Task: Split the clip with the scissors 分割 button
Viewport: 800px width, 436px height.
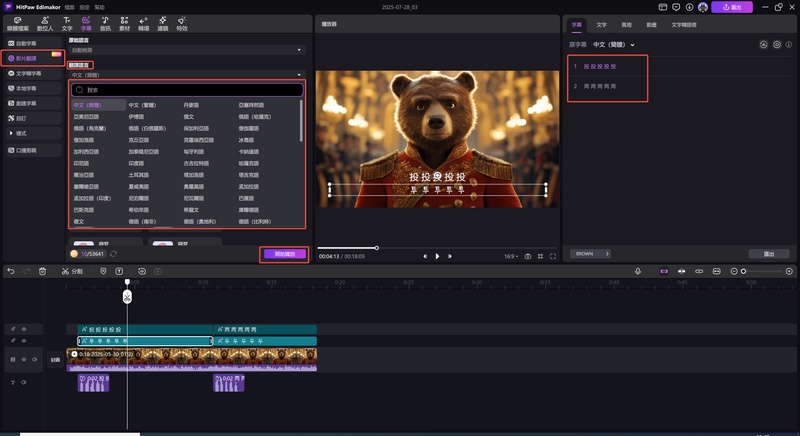Action: [x=72, y=271]
